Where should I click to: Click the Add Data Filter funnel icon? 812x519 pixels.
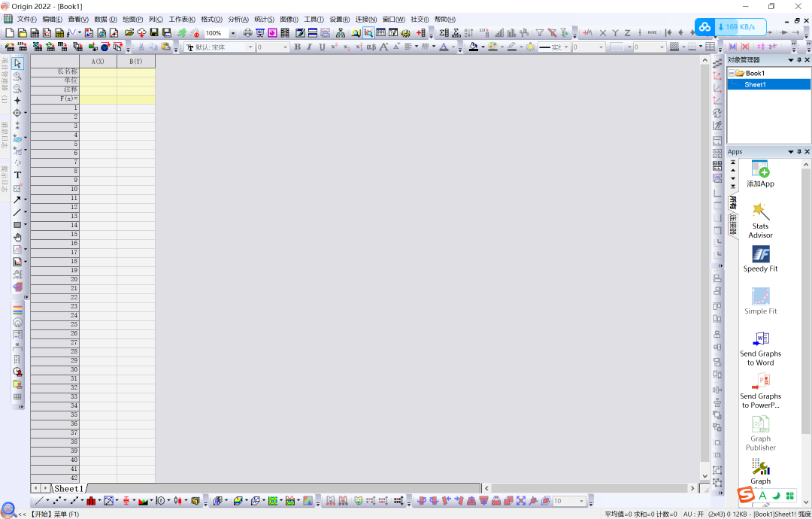tap(540, 32)
